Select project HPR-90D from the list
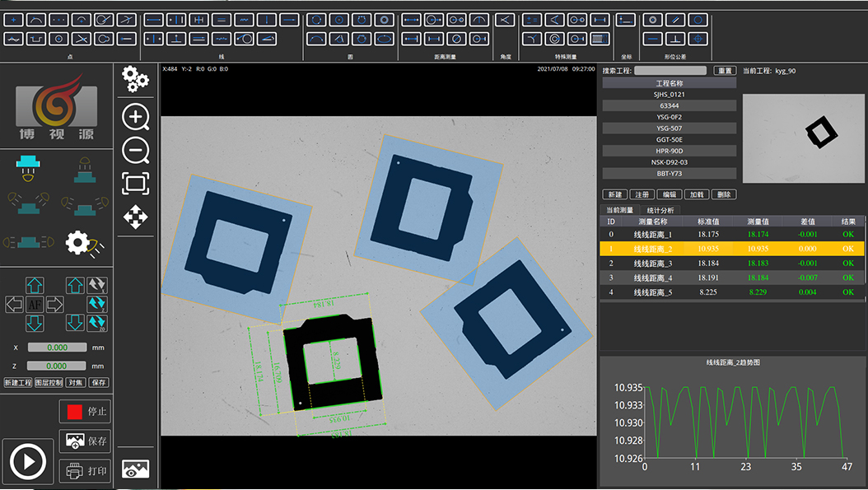Image resolution: width=868 pixels, height=490 pixels. [x=669, y=151]
